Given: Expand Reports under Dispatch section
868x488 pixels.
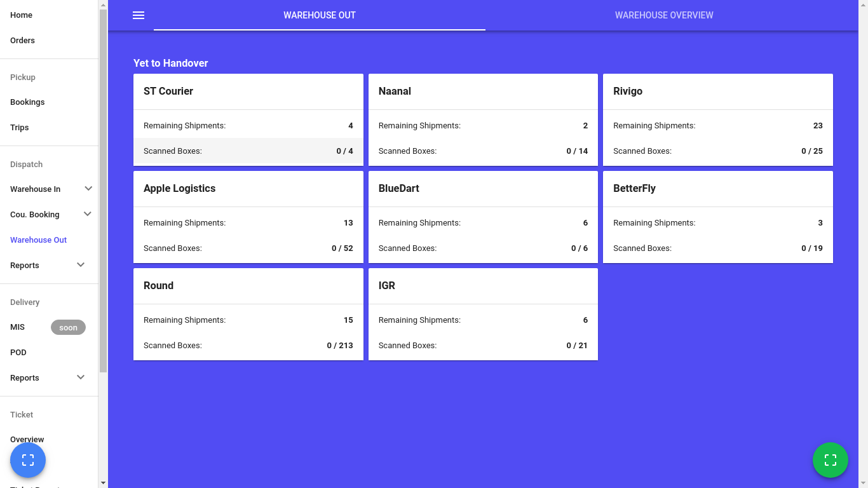Looking at the screenshot, I should point(81,265).
